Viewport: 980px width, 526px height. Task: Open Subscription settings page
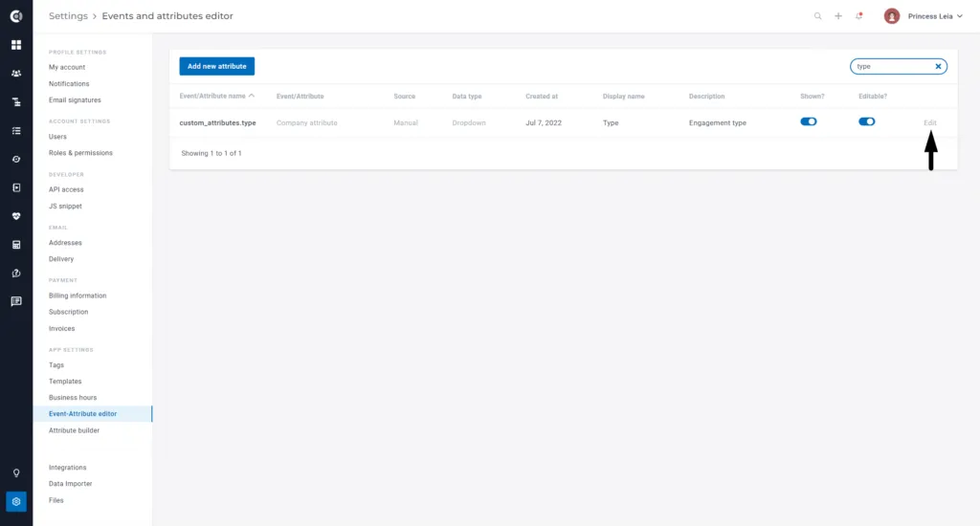coord(68,312)
